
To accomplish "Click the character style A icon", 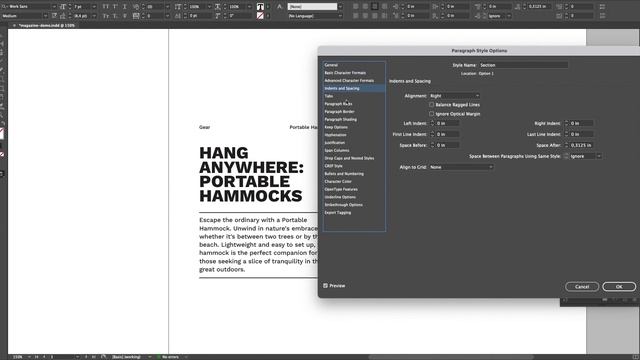I will pos(280,7).
